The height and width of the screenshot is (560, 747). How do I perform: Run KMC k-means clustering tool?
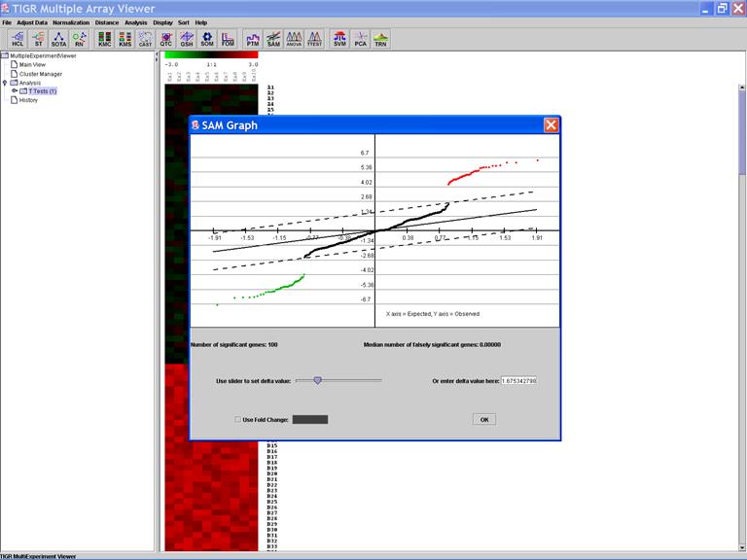click(105, 40)
